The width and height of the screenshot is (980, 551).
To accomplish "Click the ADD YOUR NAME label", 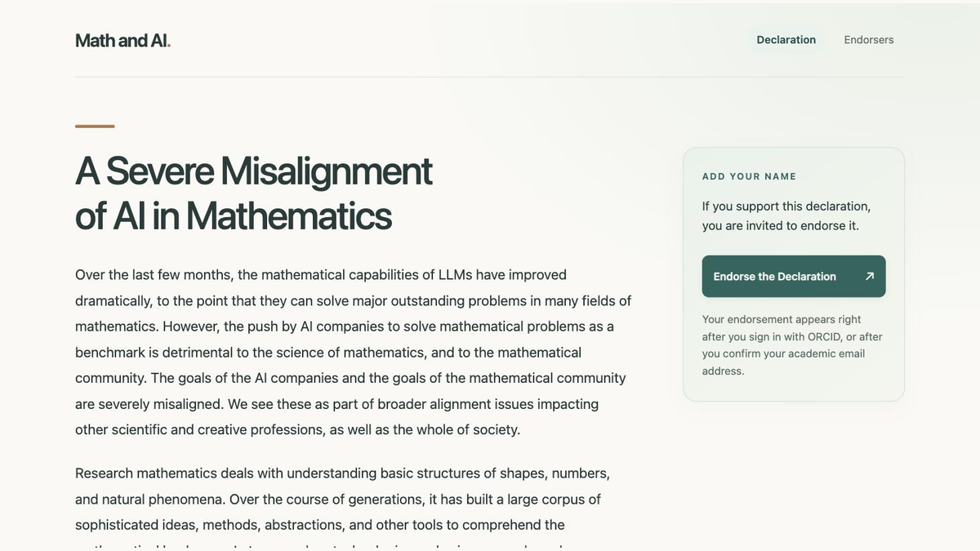I will (750, 176).
